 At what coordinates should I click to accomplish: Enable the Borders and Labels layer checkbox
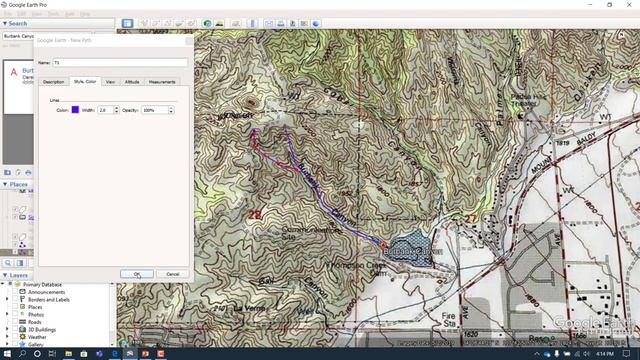15,299
